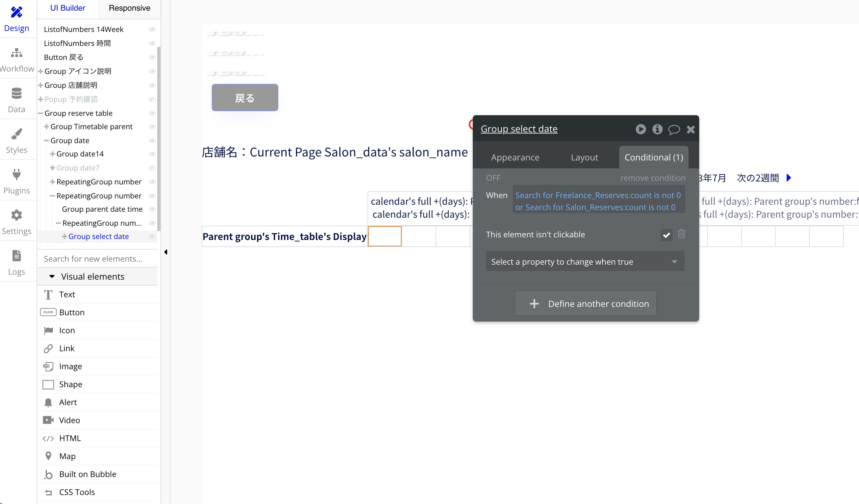Delete the clickable property with trash icon

682,234
